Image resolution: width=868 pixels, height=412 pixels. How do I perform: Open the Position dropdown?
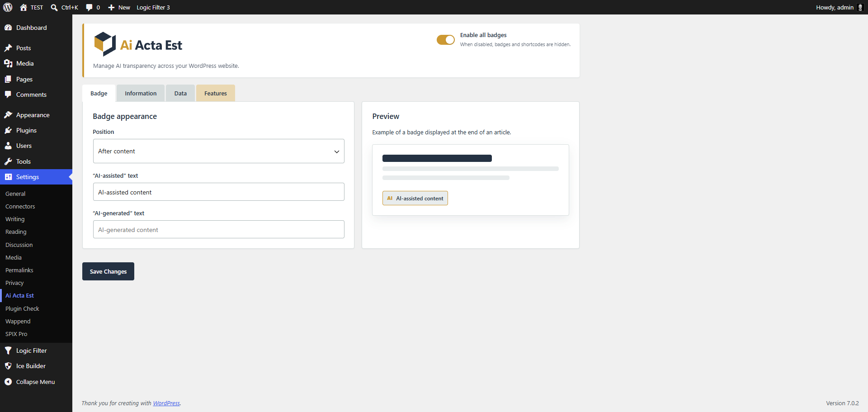point(218,151)
